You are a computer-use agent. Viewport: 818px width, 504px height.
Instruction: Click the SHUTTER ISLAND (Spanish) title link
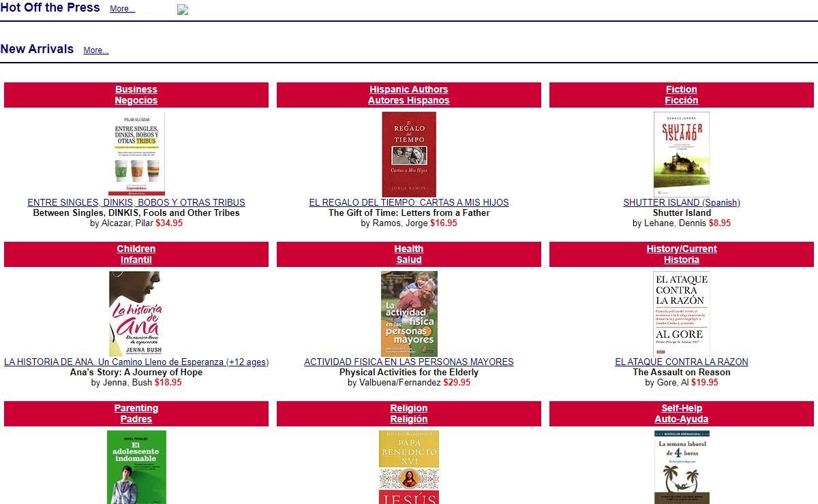tap(682, 202)
